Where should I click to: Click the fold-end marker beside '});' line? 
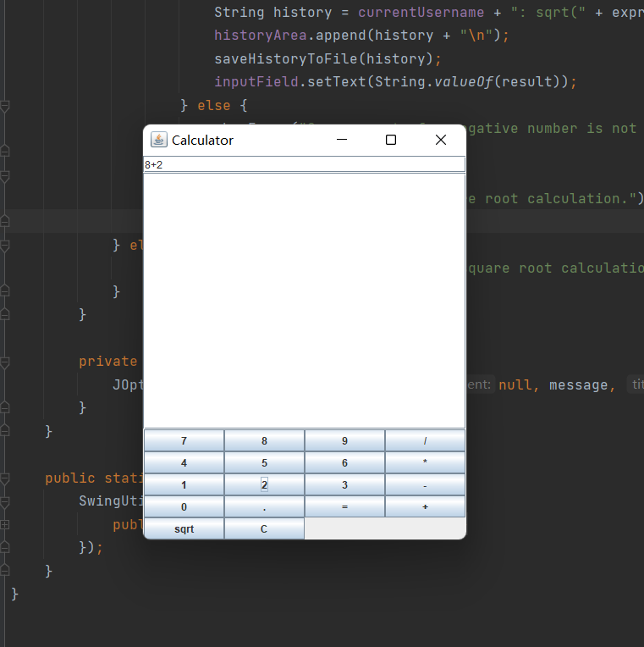point(5,548)
